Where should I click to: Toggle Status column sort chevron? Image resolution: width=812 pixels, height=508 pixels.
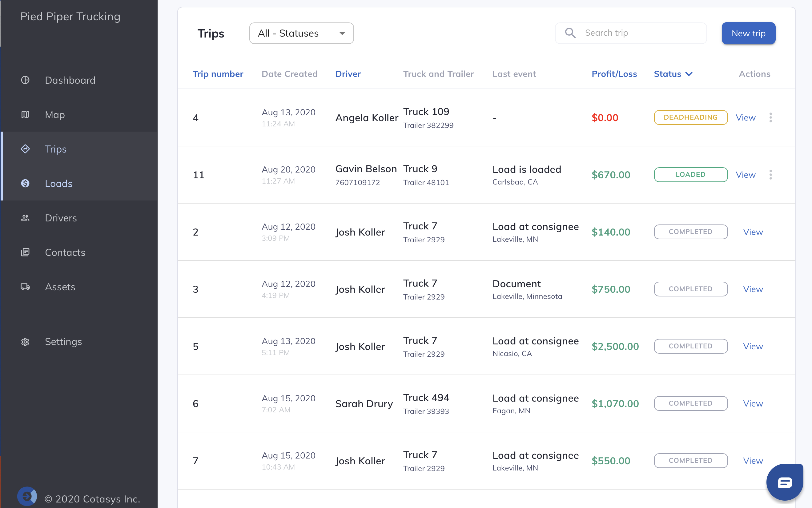689,74
